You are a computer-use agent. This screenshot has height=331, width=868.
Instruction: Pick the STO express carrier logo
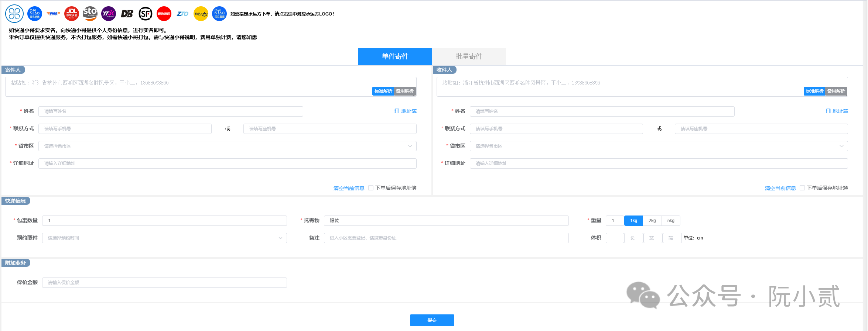tap(90, 14)
